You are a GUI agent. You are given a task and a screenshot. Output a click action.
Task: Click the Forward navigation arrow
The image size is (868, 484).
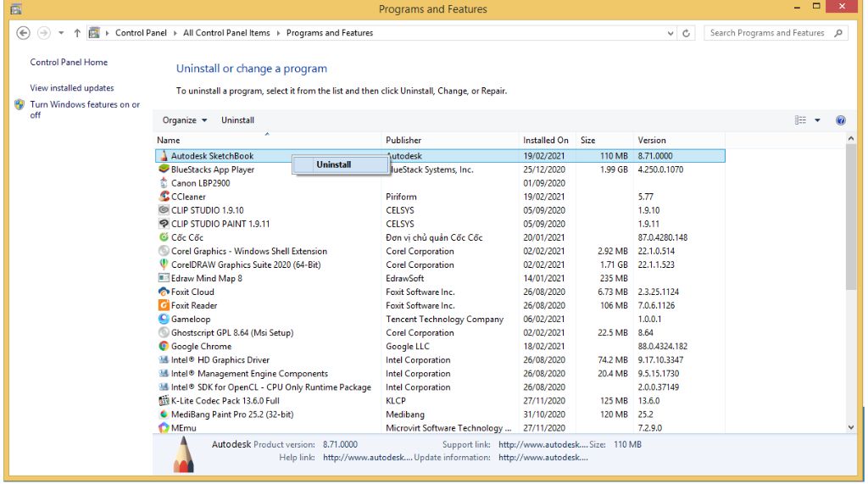point(44,33)
